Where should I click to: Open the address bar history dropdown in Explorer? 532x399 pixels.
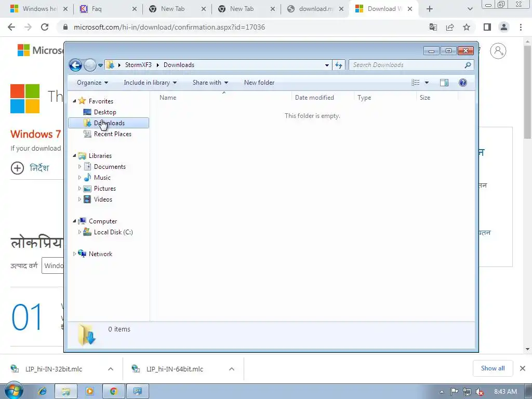coord(327,65)
